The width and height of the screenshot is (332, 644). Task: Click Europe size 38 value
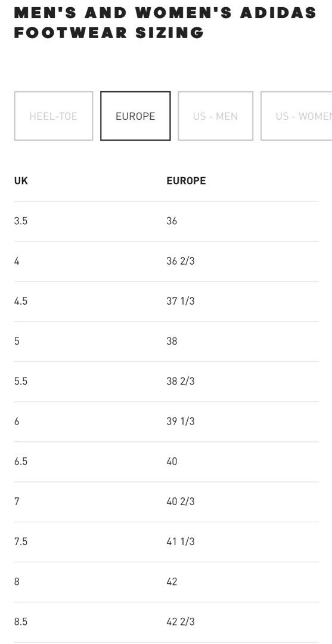click(172, 341)
